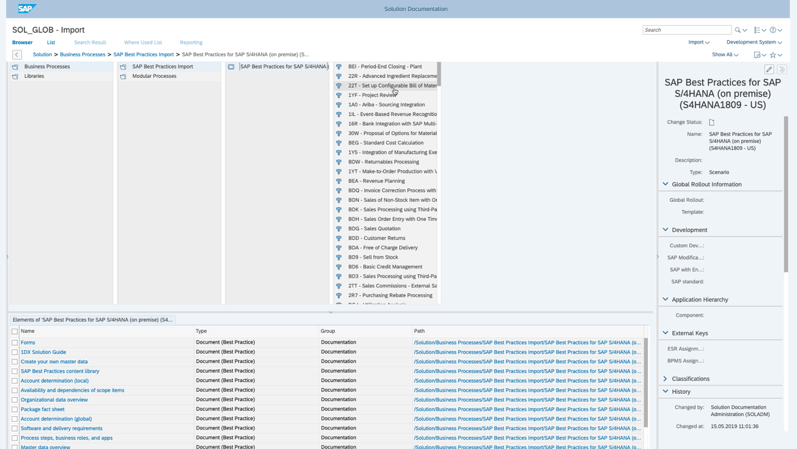Open the Availability and dependencies of scope items link
The image size is (797, 449).
click(72, 391)
